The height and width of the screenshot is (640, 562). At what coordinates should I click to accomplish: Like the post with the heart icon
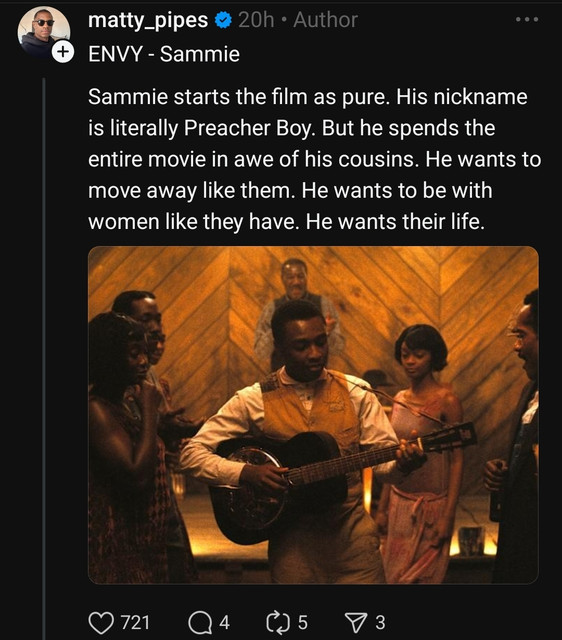[x=101, y=623]
